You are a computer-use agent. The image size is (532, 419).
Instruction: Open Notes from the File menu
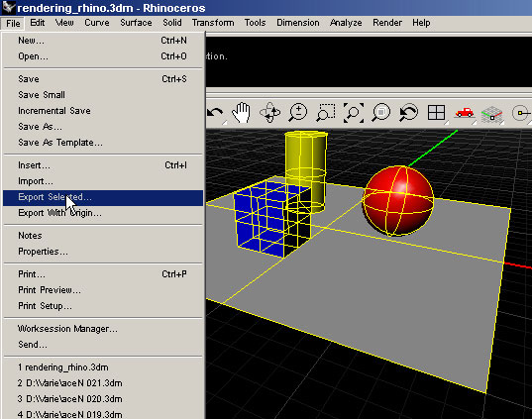[x=103, y=236]
